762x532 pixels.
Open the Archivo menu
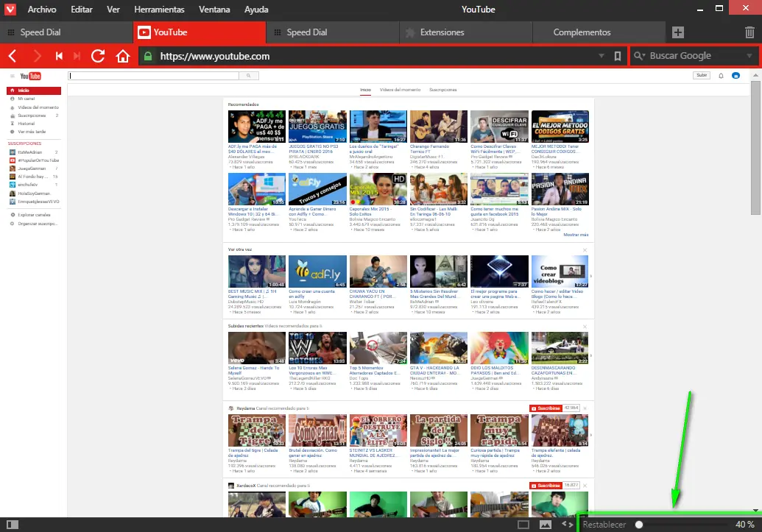[42, 10]
